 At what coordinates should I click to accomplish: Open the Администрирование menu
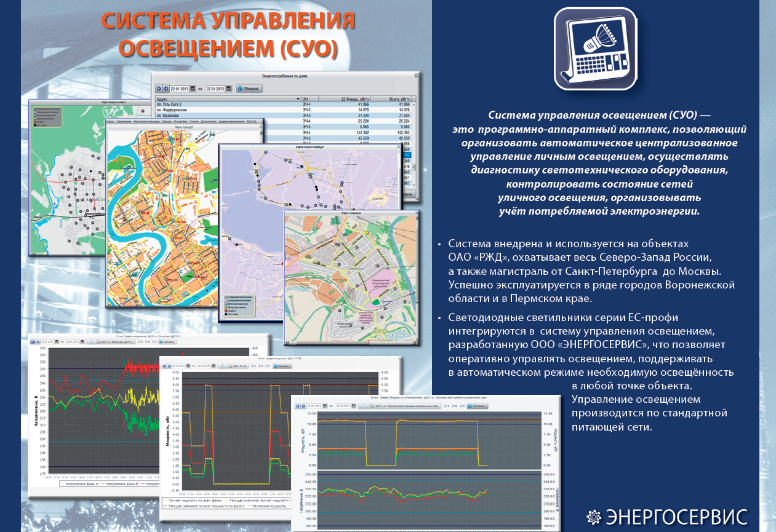coord(231,122)
